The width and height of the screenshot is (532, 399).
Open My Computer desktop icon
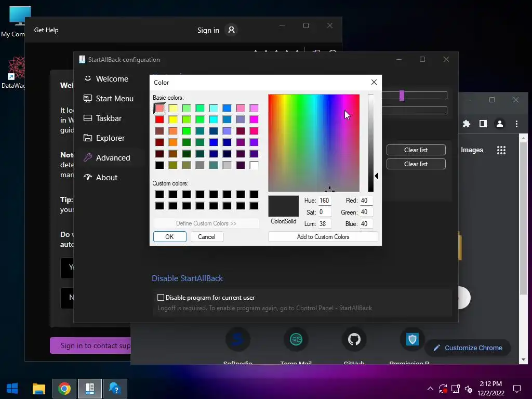[14, 21]
